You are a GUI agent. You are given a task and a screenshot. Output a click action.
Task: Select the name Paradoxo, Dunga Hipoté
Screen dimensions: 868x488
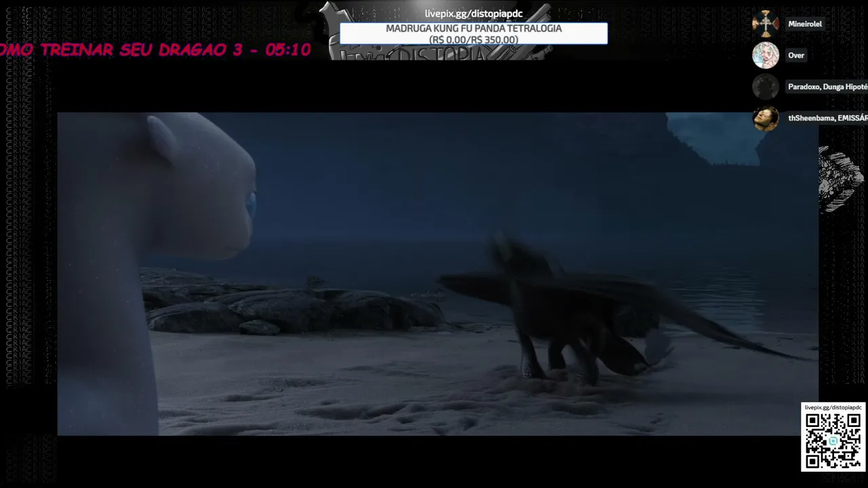pyautogui.click(x=828, y=87)
